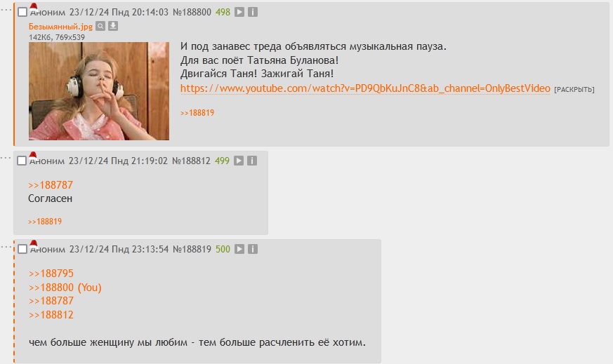Enlarge the thumbnail of girl with headphones
This screenshot has height=364, width=613.
[x=99, y=91]
